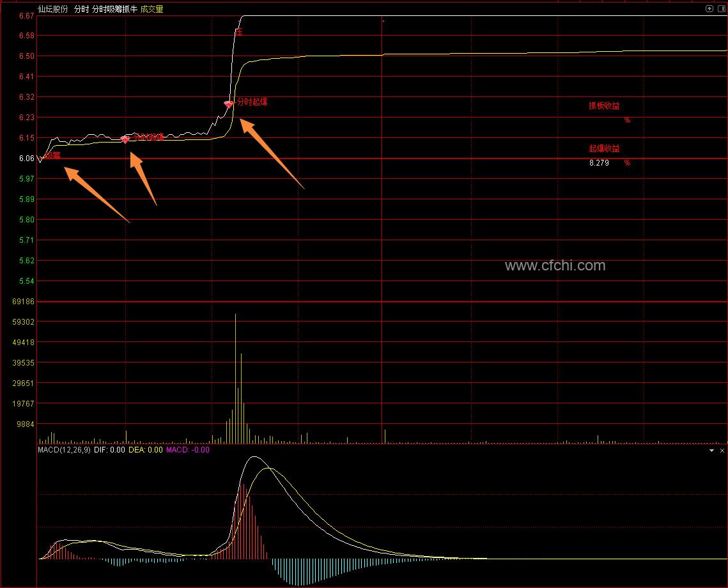Click the MACD(12,26,9) parameter label
728x588 pixels.
64,450
